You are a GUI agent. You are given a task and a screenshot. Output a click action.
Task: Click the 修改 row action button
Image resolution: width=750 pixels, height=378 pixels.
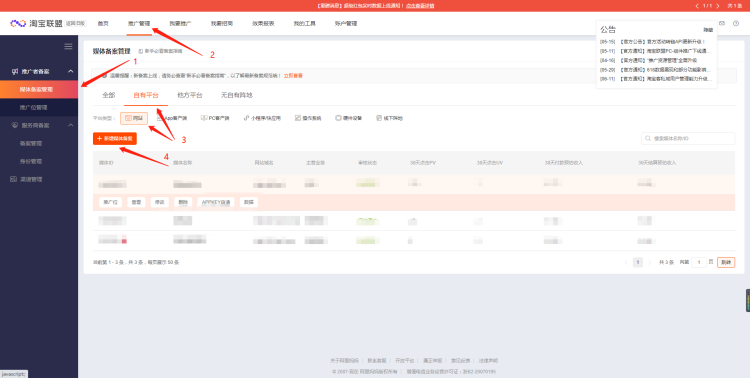pyautogui.click(x=160, y=202)
